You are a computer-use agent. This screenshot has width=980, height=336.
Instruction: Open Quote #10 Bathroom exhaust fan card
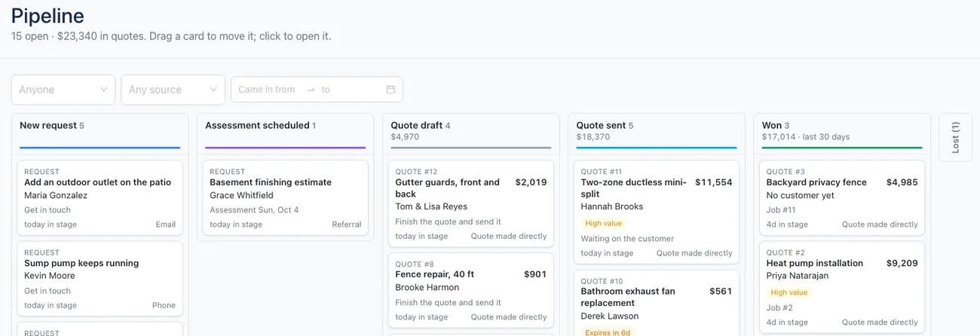[x=657, y=303]
